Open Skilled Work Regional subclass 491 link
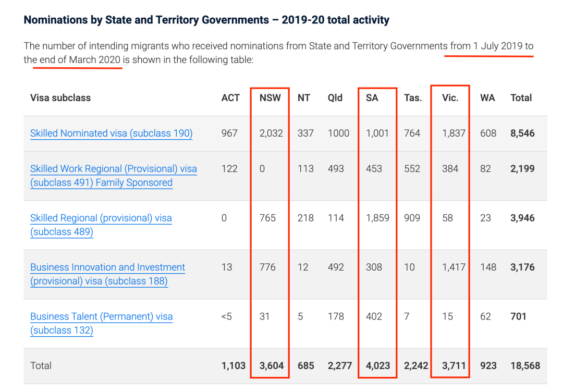 [x=114, y=176]
